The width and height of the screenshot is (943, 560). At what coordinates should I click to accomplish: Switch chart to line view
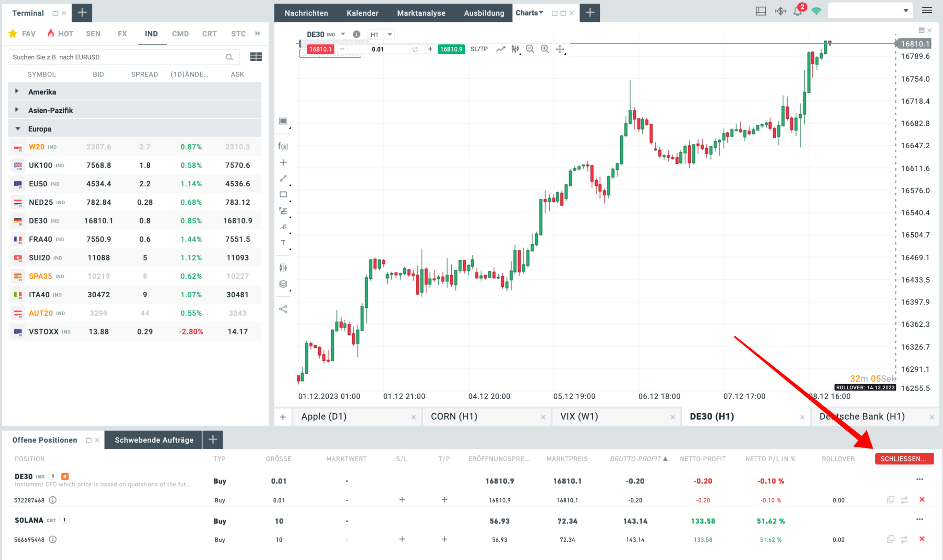501,49
